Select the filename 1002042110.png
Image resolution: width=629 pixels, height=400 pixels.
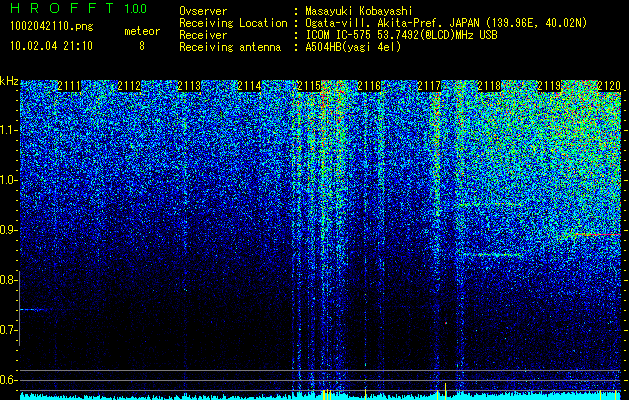[52, 26]
